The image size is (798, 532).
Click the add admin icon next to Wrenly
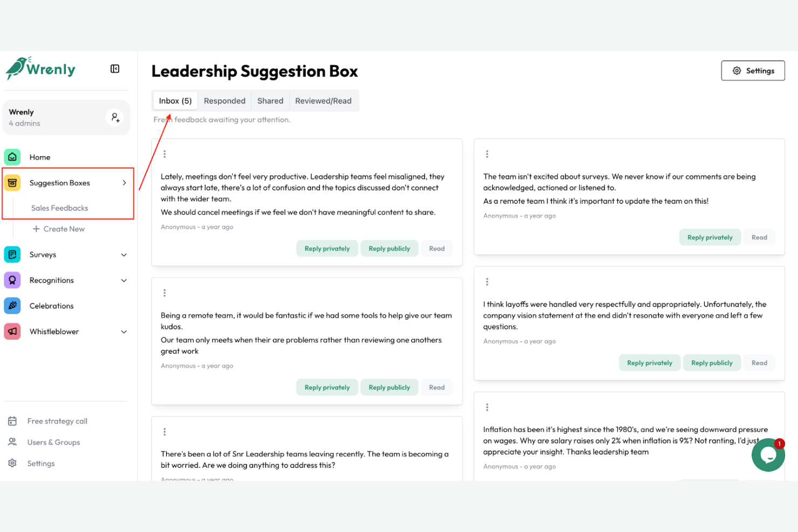coord(115,117)
